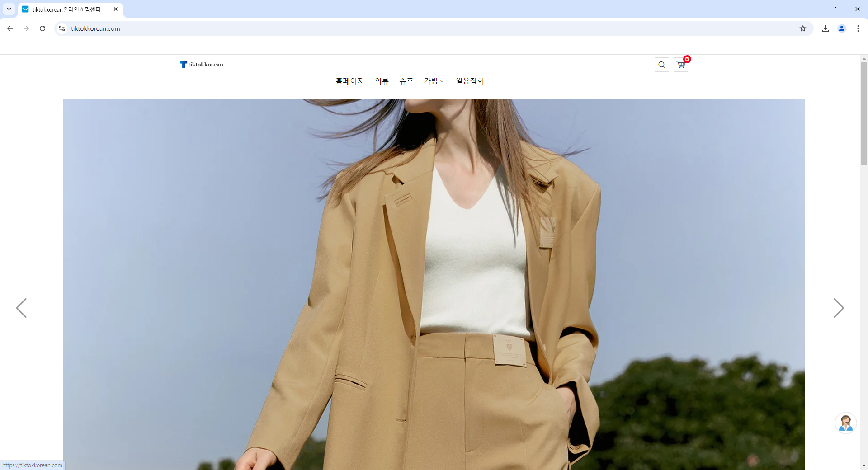
Task: View site information icon in address bar
Action: point(62,28)
